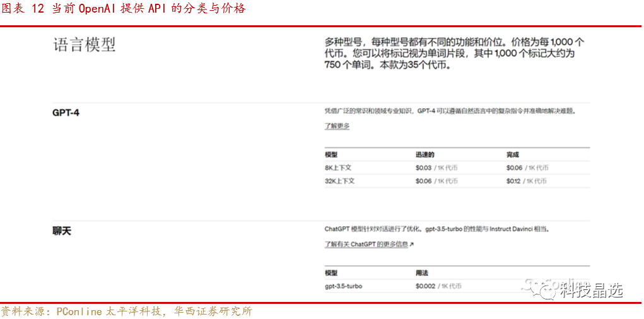Click the $0.12 price in 32K row
This screenshot has height=319, width=644.
pyautogui.click(x=514, y=181)
